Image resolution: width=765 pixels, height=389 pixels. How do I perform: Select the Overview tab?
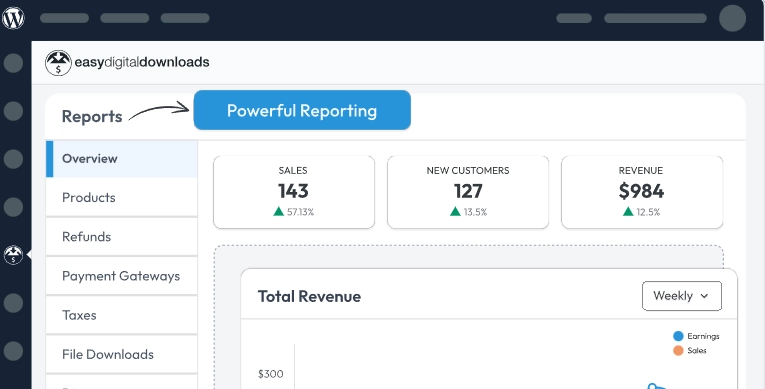tap(121, 159)
